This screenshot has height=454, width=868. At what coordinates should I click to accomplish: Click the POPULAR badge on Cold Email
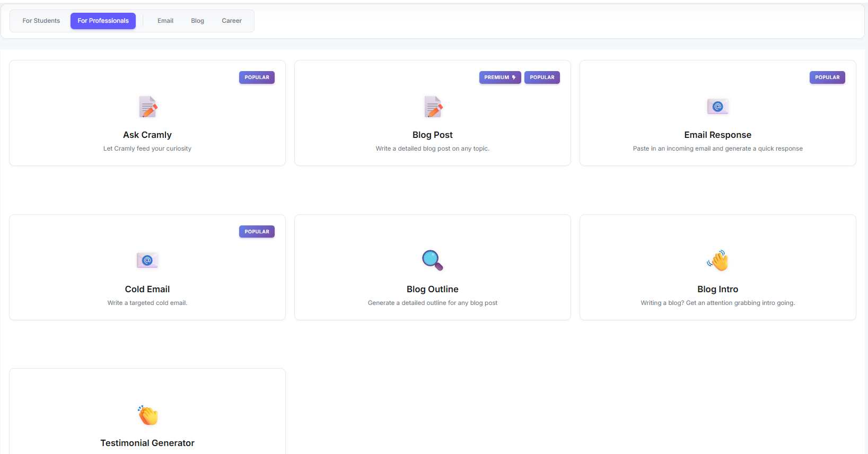point(257,232)
